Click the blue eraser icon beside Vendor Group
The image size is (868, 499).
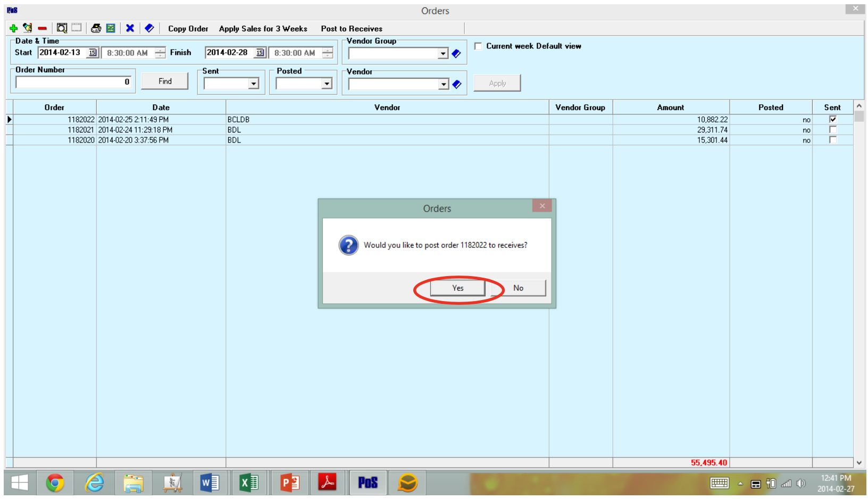pos(456,53)
